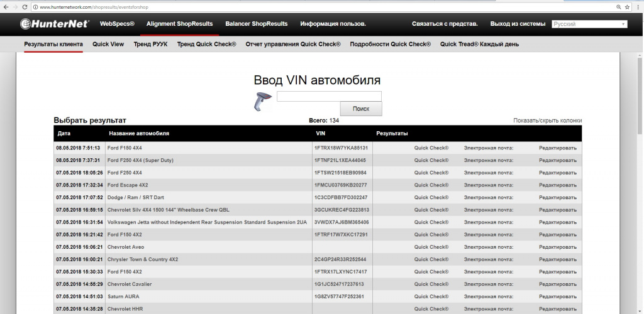Select VIN 2C4GP24R33R252544
Viewport: 644px width, 314px height.
tap(340, 259)
